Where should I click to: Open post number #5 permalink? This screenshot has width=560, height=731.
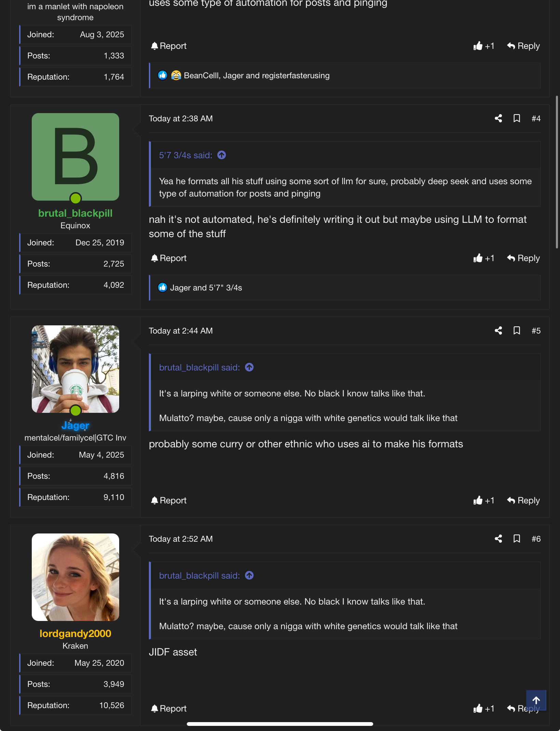536,331
